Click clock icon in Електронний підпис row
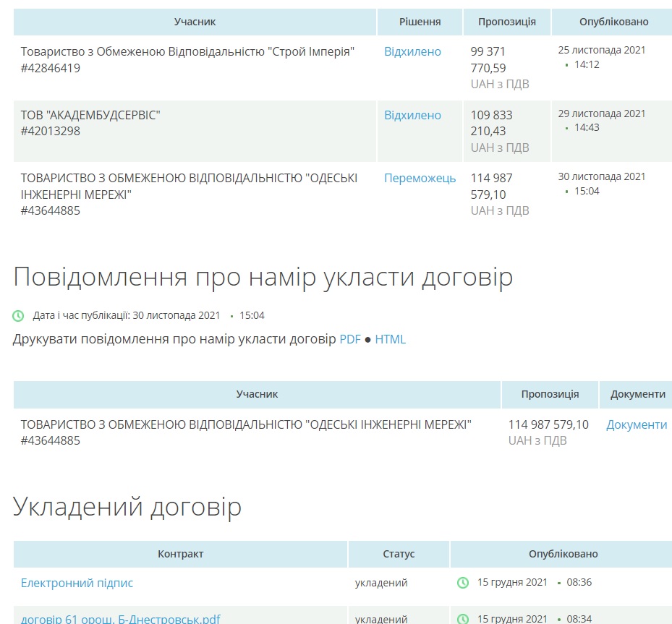672x624 pixels. 463,583
